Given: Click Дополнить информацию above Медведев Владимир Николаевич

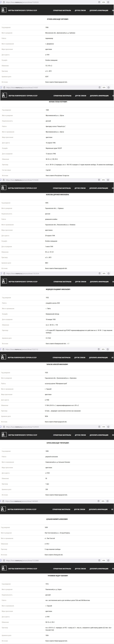Looking at the screenshot, I should (99, 281).
